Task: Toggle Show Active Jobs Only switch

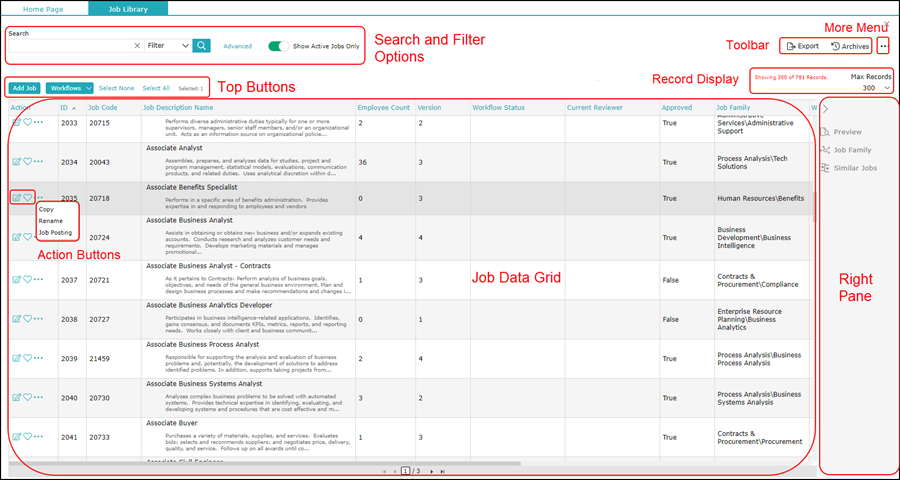Action: tap(278, 46)
